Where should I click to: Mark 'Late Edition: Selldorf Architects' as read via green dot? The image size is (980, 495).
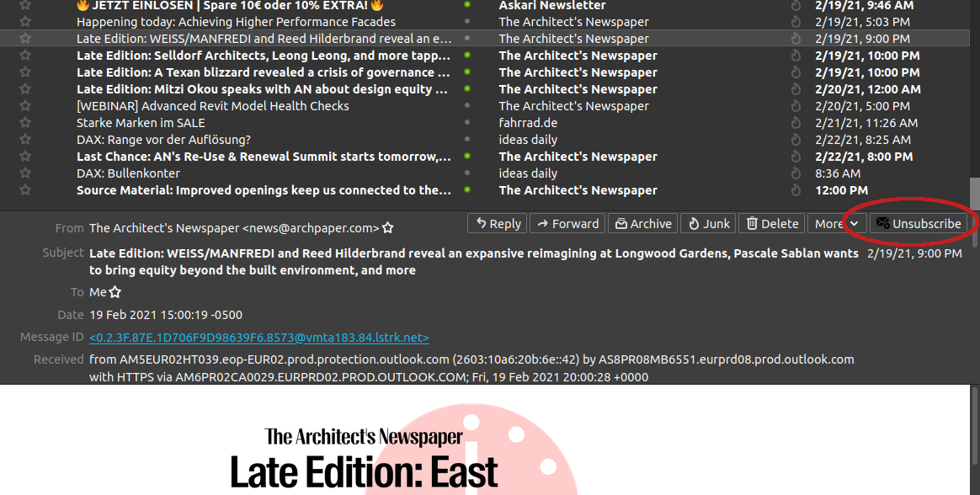[467, 55]
